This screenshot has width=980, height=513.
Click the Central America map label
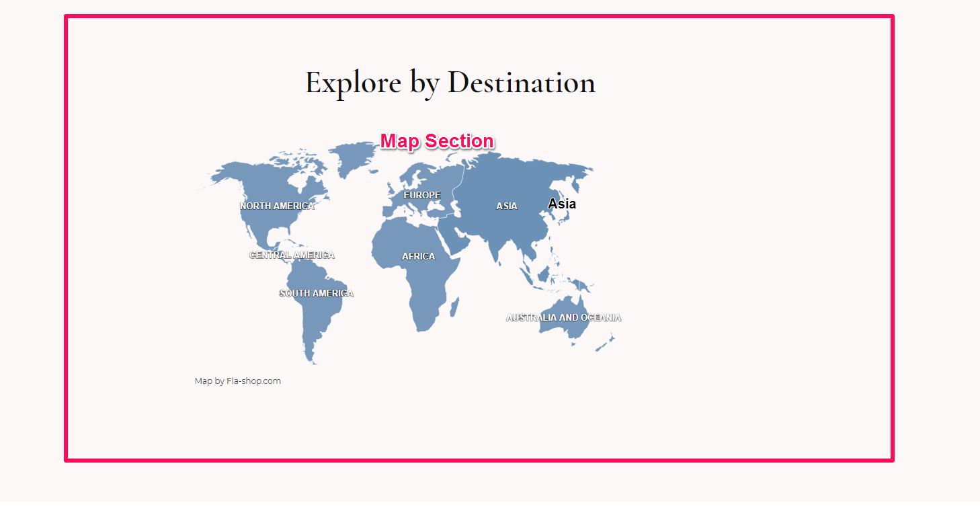point(292,255)
